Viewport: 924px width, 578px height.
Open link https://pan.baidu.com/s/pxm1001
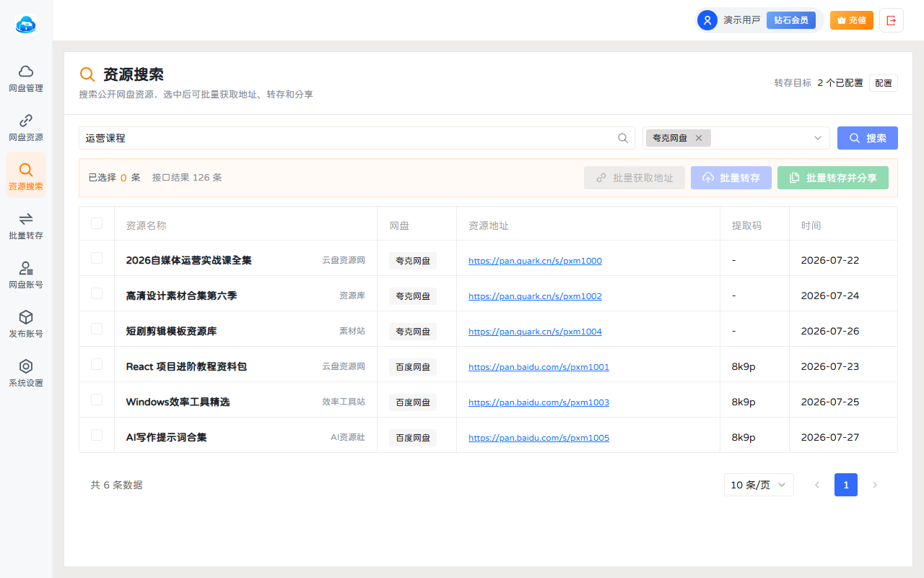tap(539, 367)
